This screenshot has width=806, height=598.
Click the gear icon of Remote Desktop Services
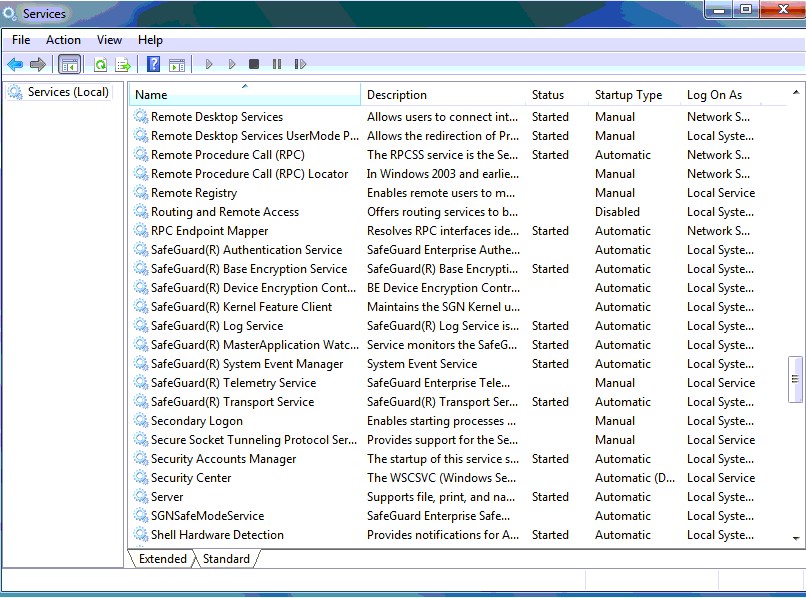[141, 117]
